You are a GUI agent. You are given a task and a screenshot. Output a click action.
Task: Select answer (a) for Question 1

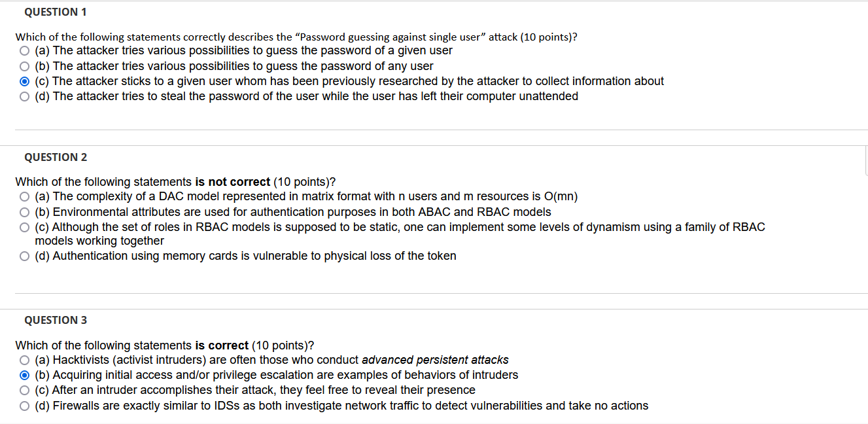(x=24, y=50)
